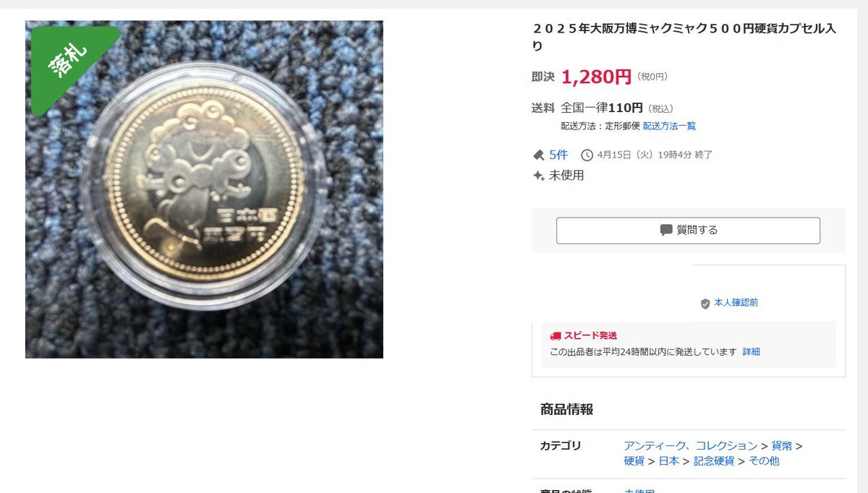Enlarge the coin product photo
The width and height of the screenshot is (868, 493).
[204, 189]
